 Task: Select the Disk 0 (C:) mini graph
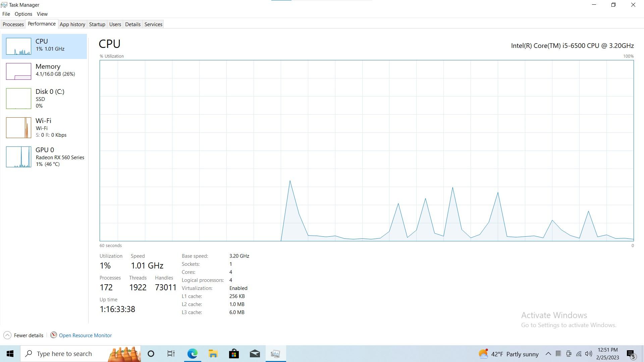tap(18, 99)
